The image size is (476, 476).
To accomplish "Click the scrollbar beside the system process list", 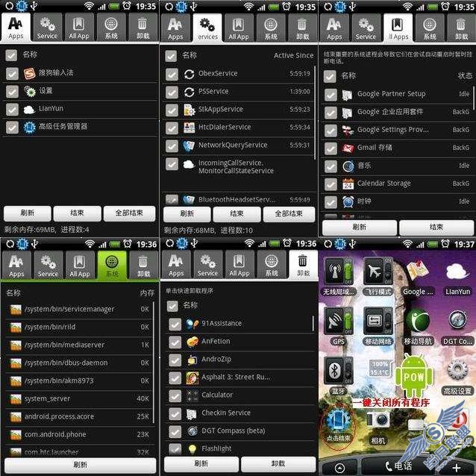I will (154, 363).
